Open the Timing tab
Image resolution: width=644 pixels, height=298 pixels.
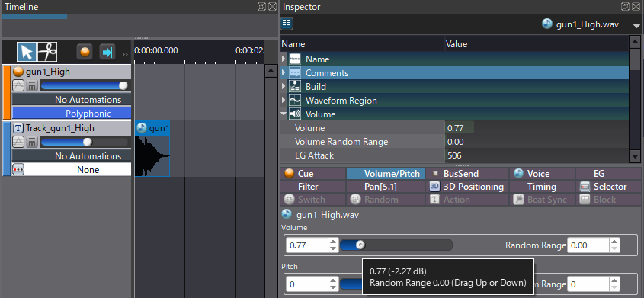tap(542, 187)
